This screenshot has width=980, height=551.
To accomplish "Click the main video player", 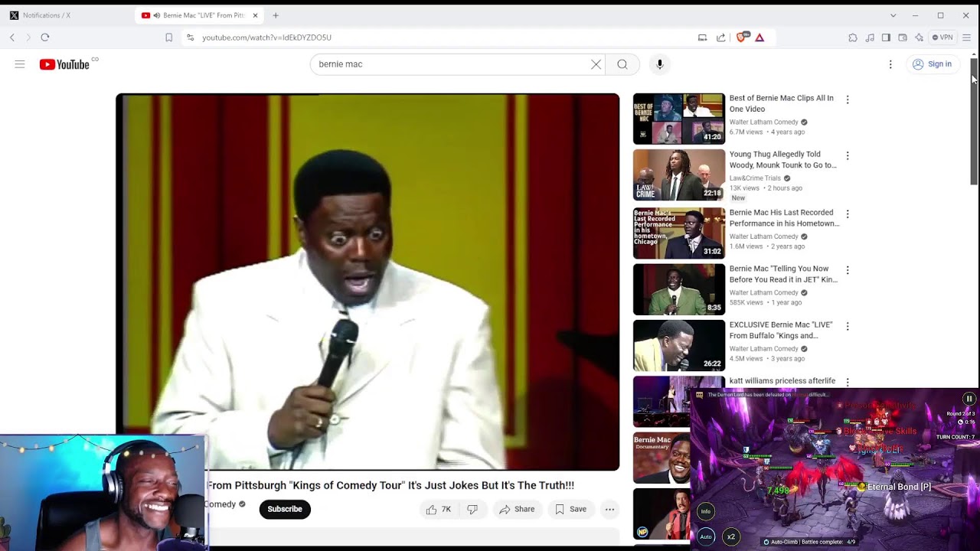I will click(367, 282).
